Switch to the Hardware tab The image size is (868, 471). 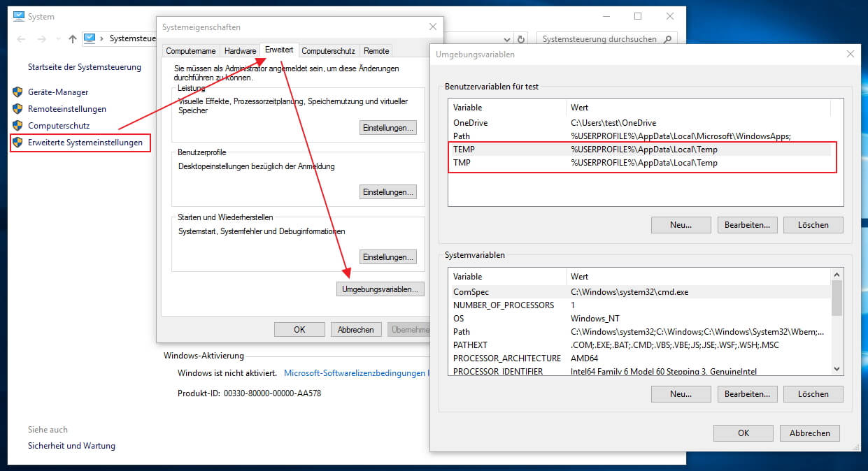(x=240, y=51)
